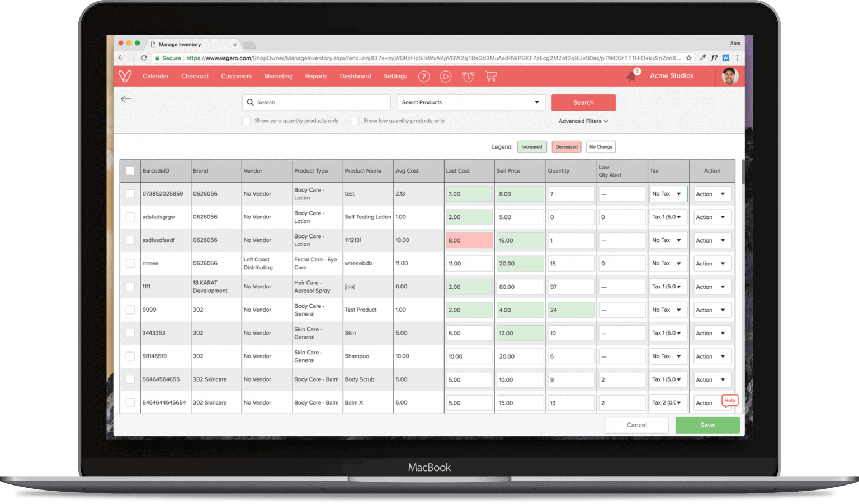The width and height of the screenshot is (859, 504).
Task: Click the Vagaro logo icon
Action: point(125,76)
